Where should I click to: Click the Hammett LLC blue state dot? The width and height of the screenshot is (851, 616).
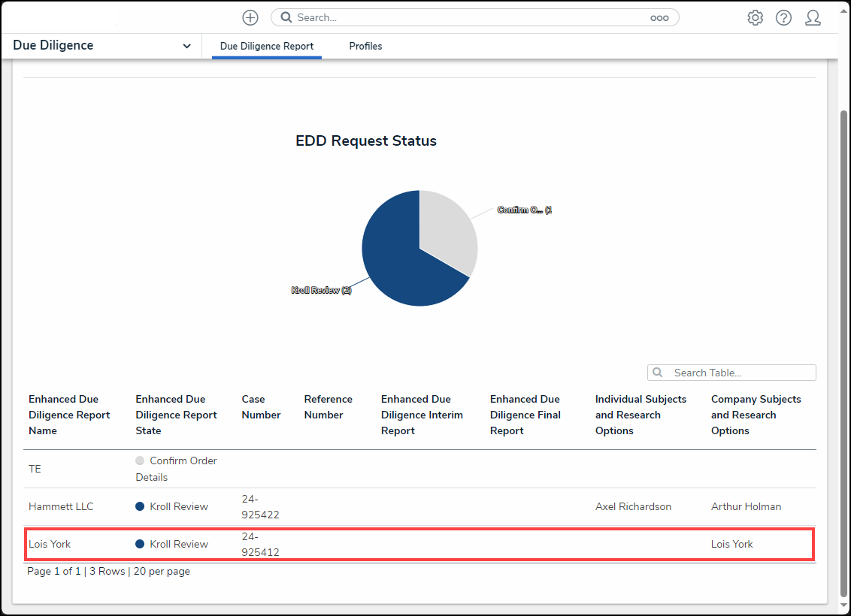pos(140,506)
